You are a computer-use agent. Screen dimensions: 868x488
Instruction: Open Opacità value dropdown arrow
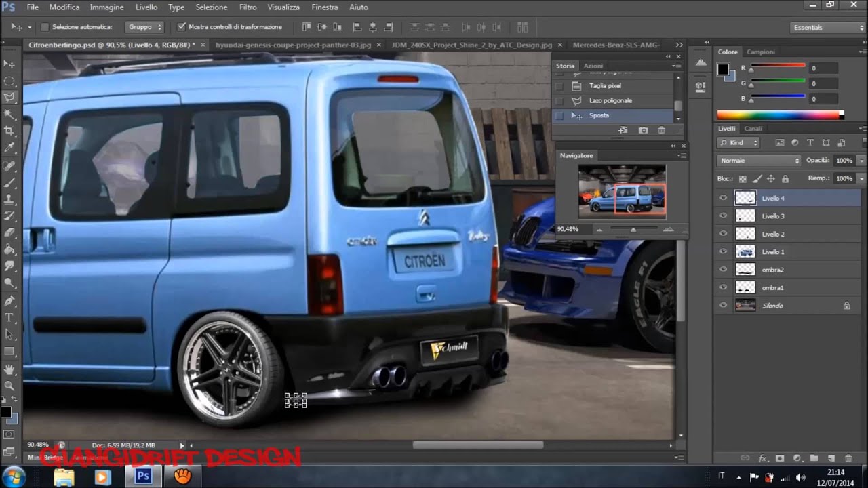click(x=861, y=161)
